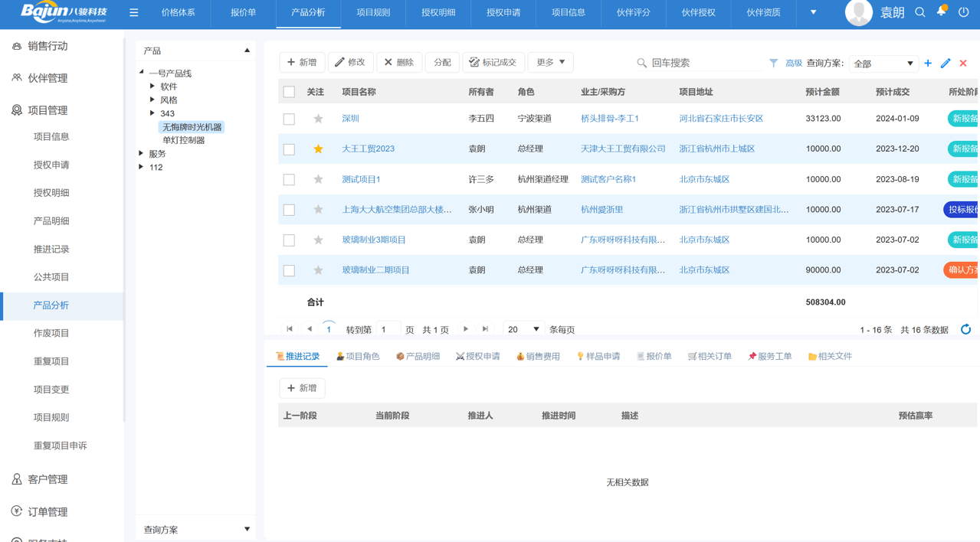The image size is (980, 542).
Task: Click the pencil icon to edit the query plan
Action: [x=944, y=64]
